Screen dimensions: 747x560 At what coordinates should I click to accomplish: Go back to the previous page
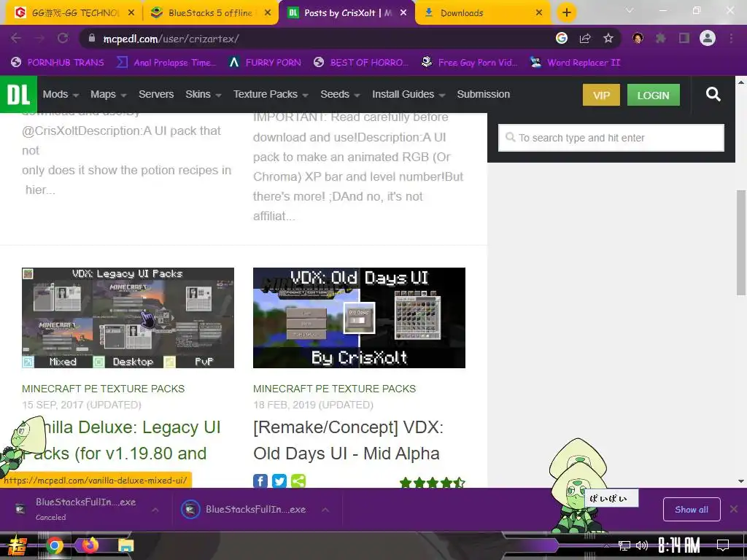point(16,38)
